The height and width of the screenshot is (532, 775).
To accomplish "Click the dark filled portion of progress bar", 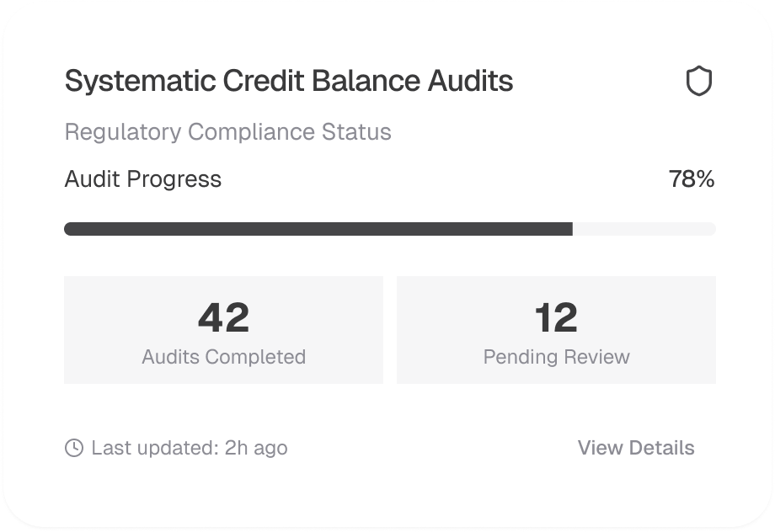I will click(318, 229).
